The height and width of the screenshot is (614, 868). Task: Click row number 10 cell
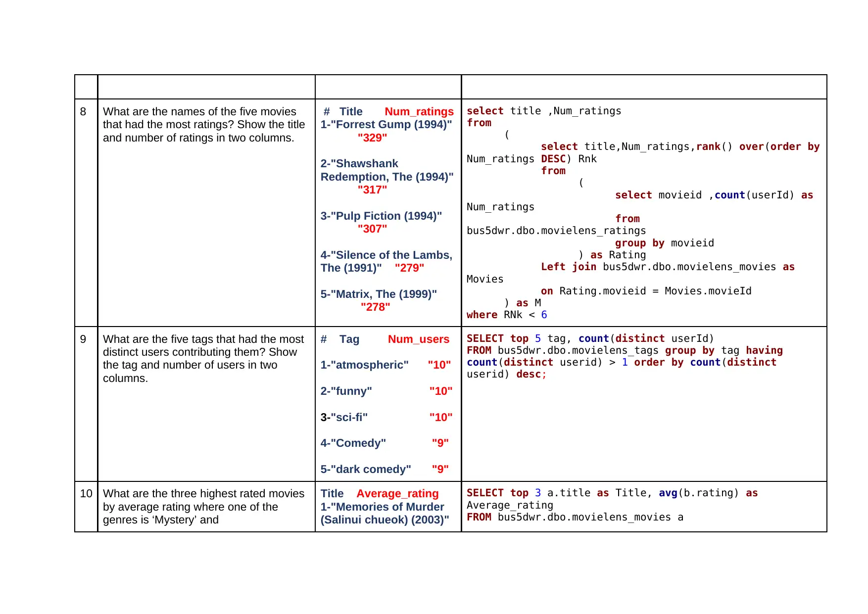[86, 507]
